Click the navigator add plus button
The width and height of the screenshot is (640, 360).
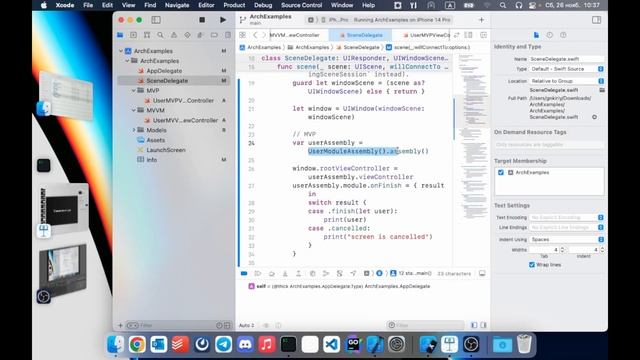[x=120, y=325]
